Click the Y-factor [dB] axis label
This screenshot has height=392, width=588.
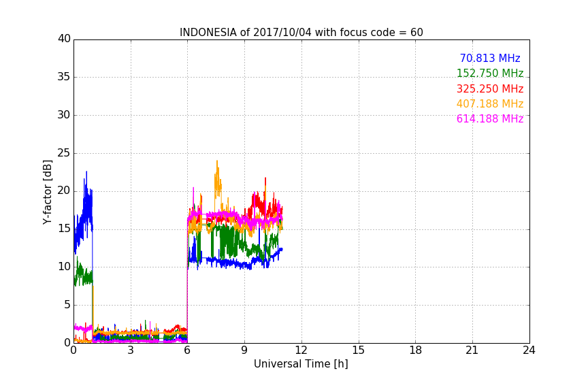[x=47, y=192]
